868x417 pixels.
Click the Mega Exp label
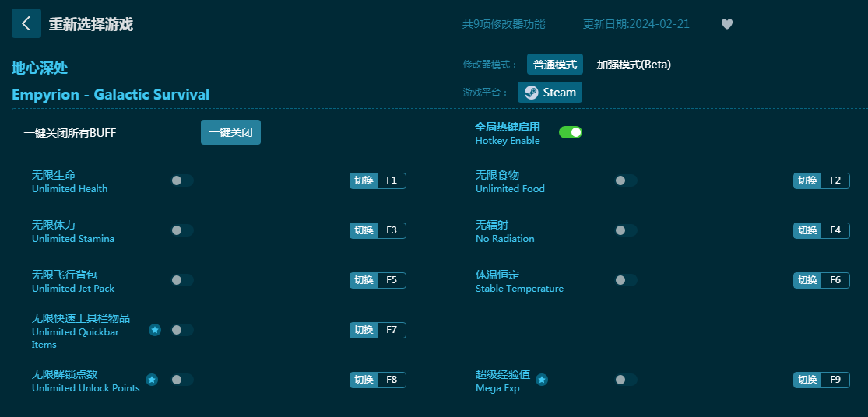click(497, 388)
